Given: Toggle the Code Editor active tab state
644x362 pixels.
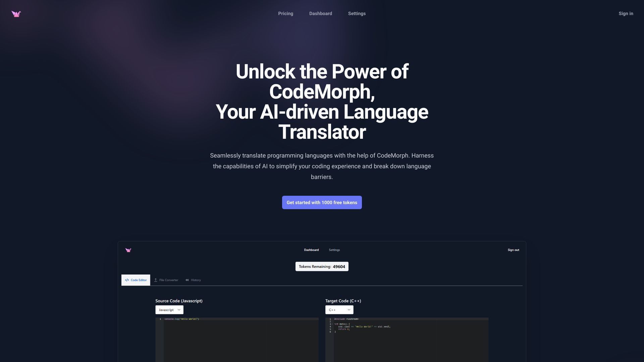Looking at the screenshot, I should [136, 280].
